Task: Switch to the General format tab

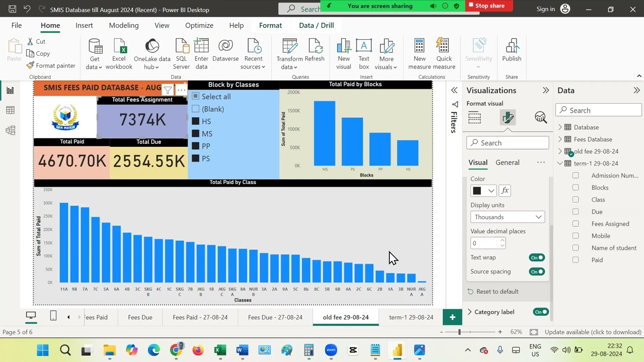Action: (x=507, y=162)
